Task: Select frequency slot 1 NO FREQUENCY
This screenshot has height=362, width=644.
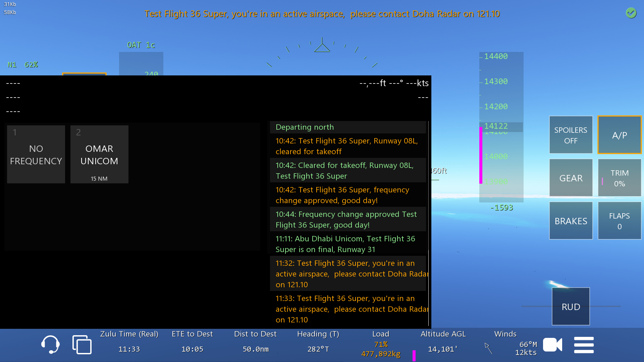Action: click(36, 155)
